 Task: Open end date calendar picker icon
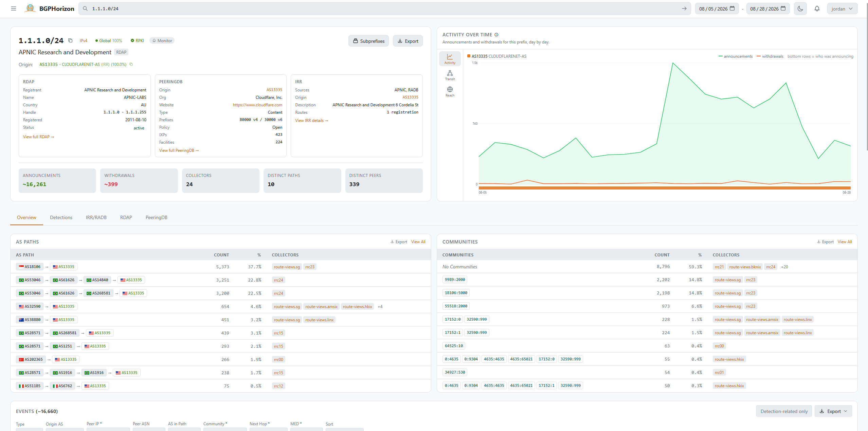(x=783, y=8)
